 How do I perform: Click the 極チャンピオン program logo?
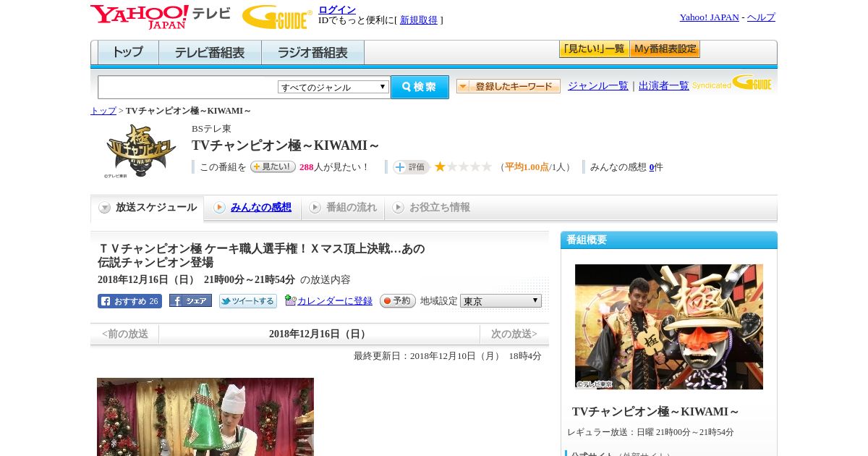[x=141, y=151]
